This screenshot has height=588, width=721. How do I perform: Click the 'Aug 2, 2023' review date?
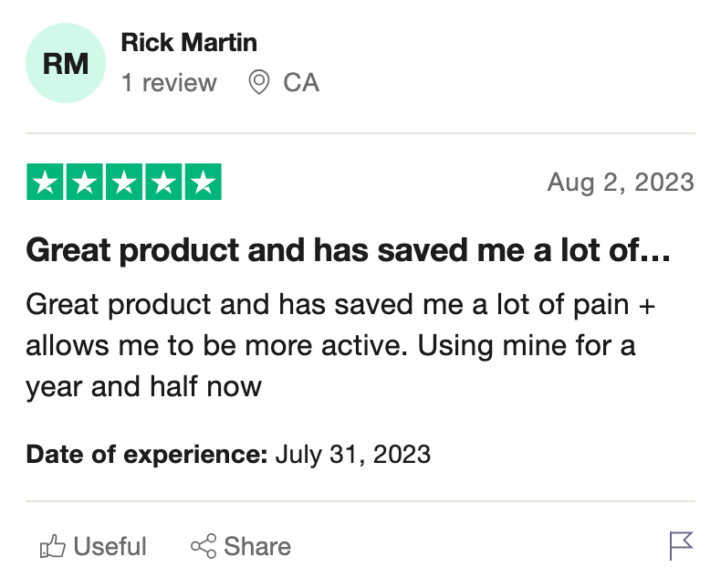621,183
